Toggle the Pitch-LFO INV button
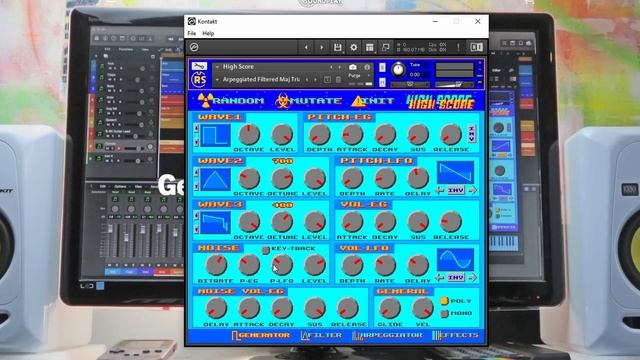The width and height of the screenshot is (640, 360). point(456,190)
